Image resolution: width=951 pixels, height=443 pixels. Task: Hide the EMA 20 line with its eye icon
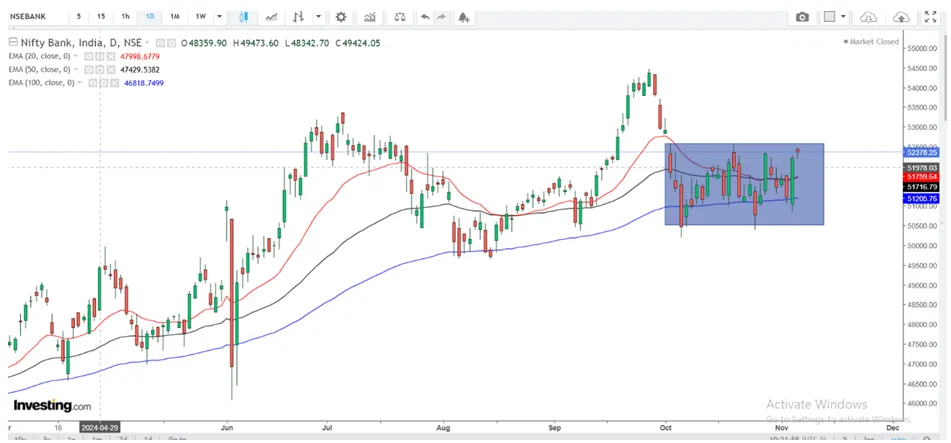point(89,56)
